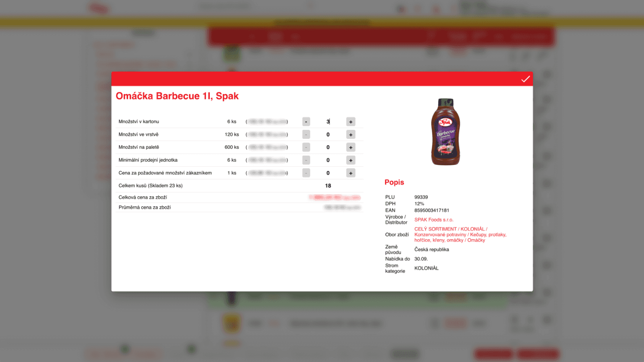This screenshot has width=644, height=362.
Task: Increase 'Minimální prodejní jednotka' quantity
Action: [350, 160]
